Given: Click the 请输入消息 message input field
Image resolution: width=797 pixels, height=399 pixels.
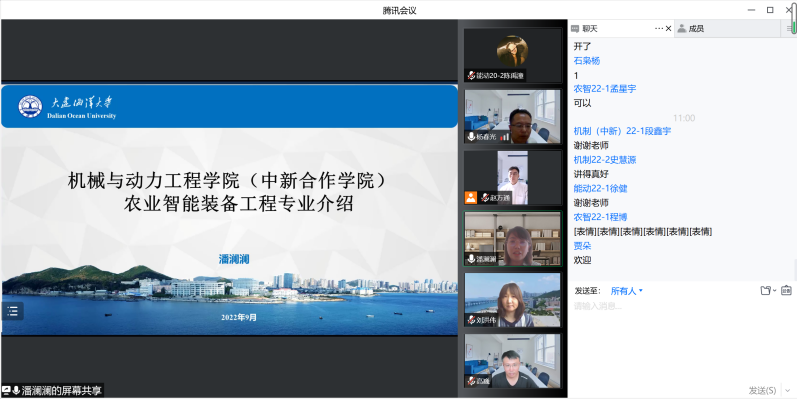Looking at the screenshot, I should click(681, 341).
